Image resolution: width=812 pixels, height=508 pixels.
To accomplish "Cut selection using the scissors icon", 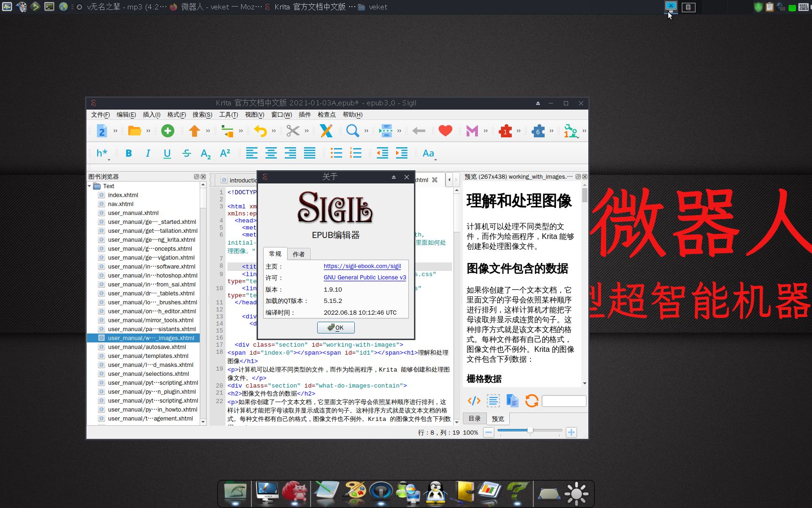I will click(x=293, y=131).
